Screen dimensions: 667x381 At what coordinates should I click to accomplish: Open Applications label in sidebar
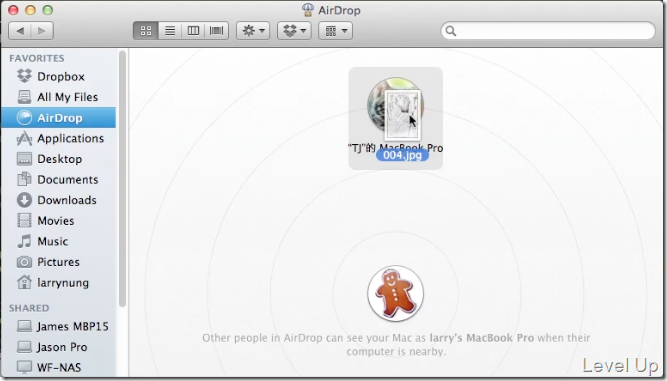pyautogui.click(x=71, y=139)
